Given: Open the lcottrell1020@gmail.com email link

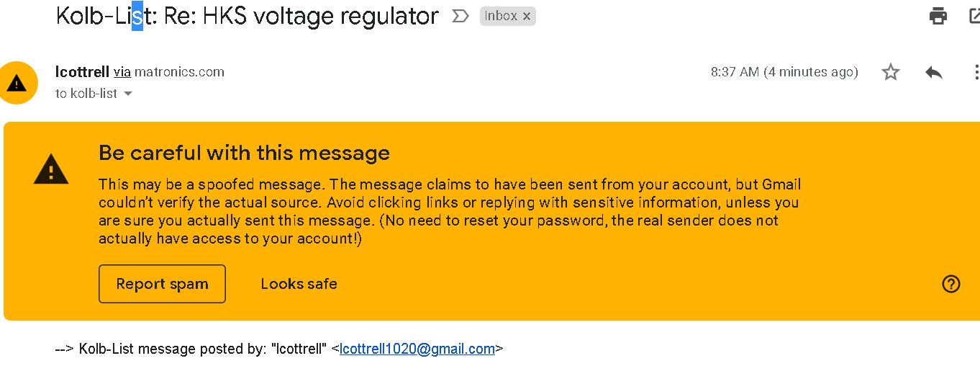Looking at the screenshot, I should [417, 349].
